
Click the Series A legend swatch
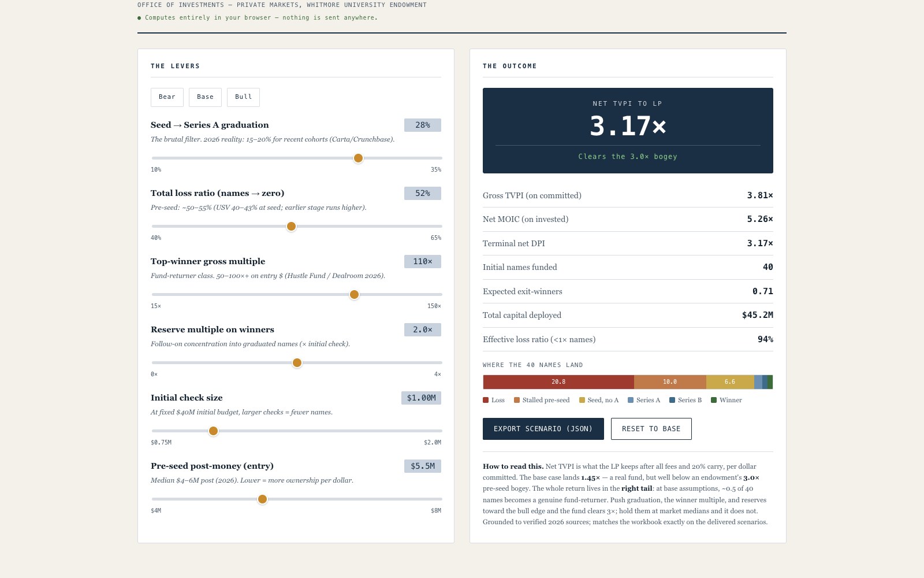tap(631, 400)
